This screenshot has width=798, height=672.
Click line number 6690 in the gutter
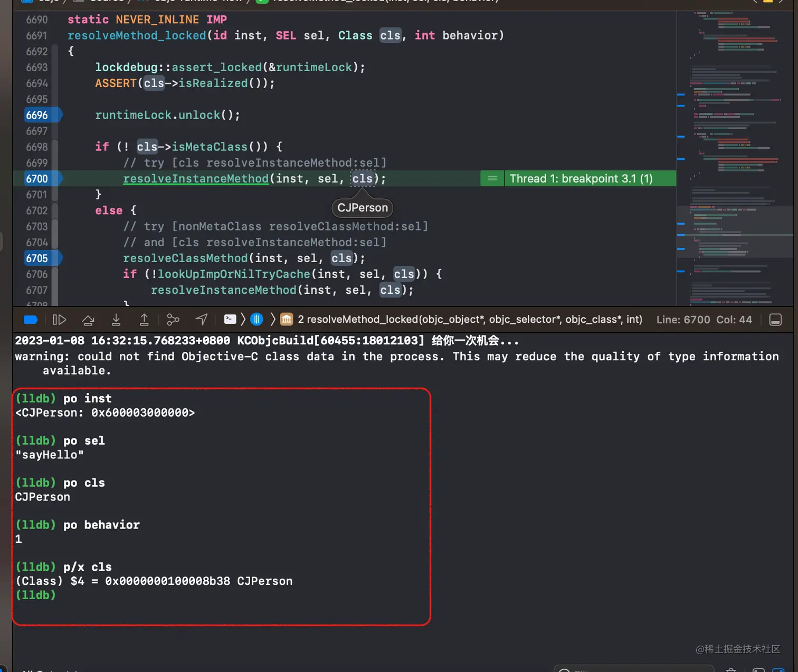click(37, 20)
